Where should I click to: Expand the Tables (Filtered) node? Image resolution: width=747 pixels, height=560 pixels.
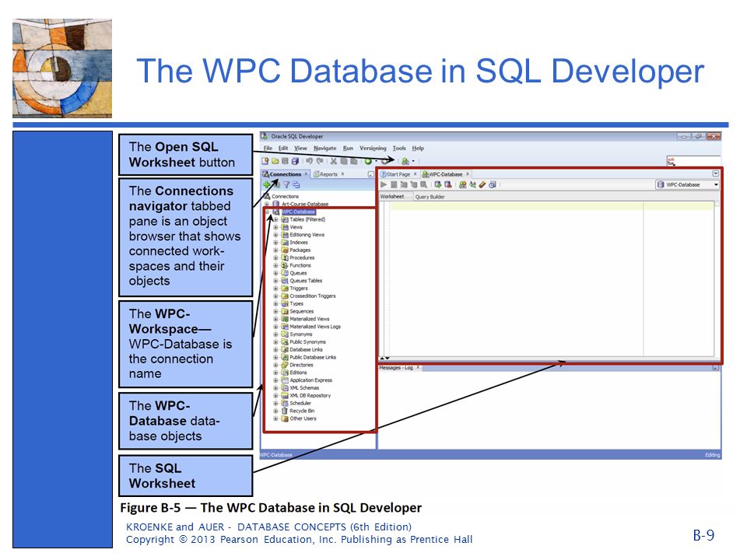click(275, 219)
